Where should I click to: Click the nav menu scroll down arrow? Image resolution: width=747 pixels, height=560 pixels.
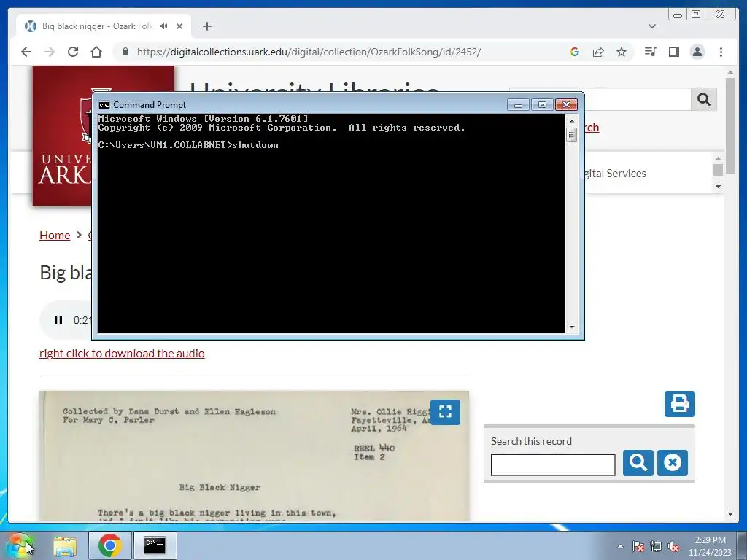click(x=718, y=187)
